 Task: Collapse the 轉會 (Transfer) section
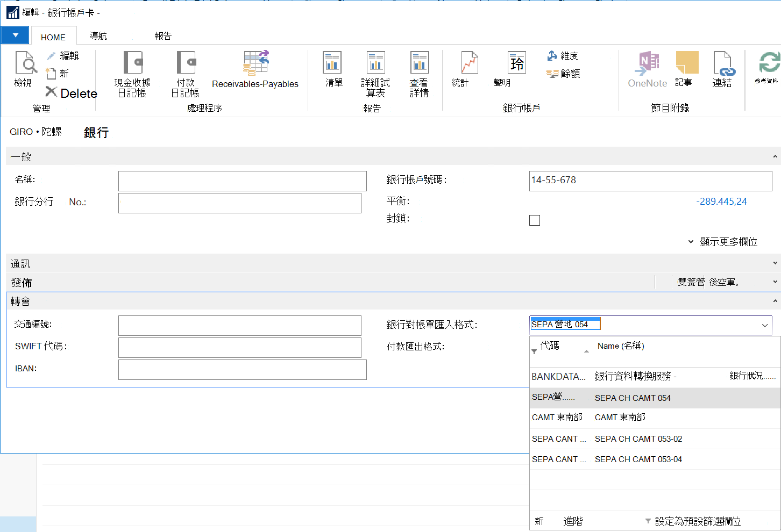[x=775, y=301]
